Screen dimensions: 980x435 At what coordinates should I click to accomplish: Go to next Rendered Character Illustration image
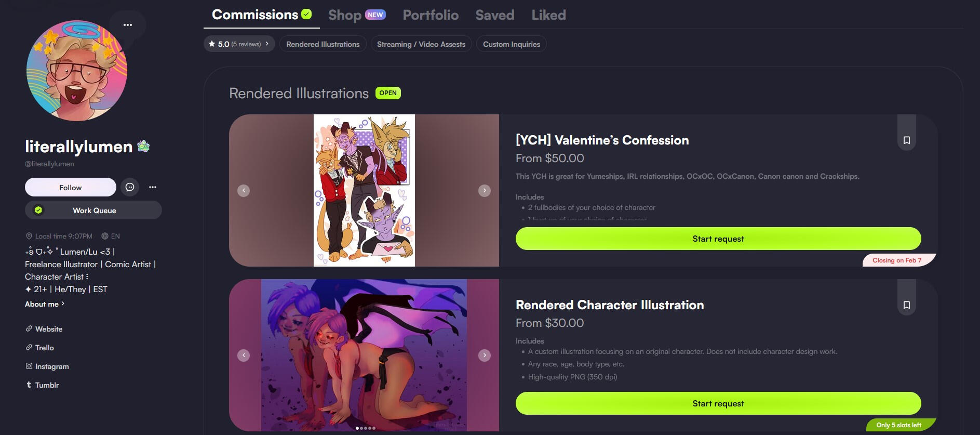485,355
